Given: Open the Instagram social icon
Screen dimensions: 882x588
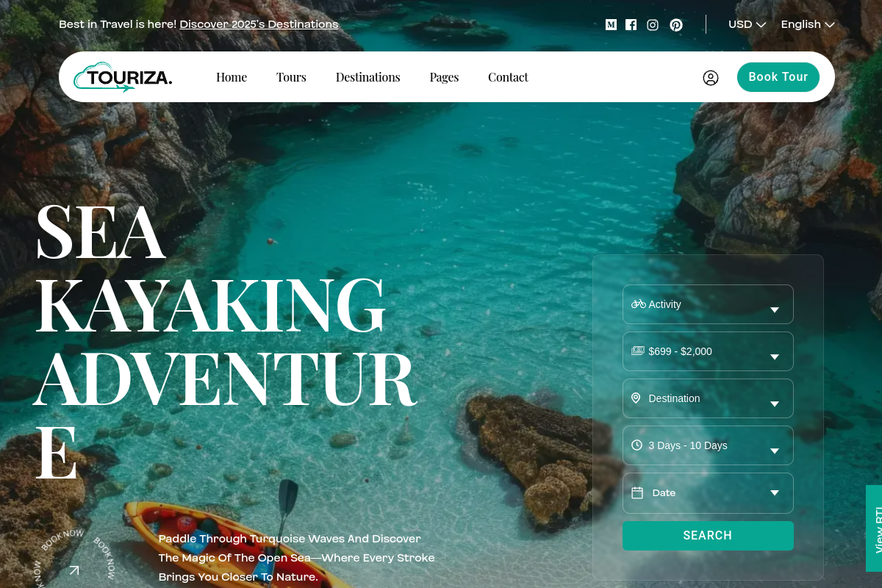Looking at the screenshot, I should tap(653, 24).
